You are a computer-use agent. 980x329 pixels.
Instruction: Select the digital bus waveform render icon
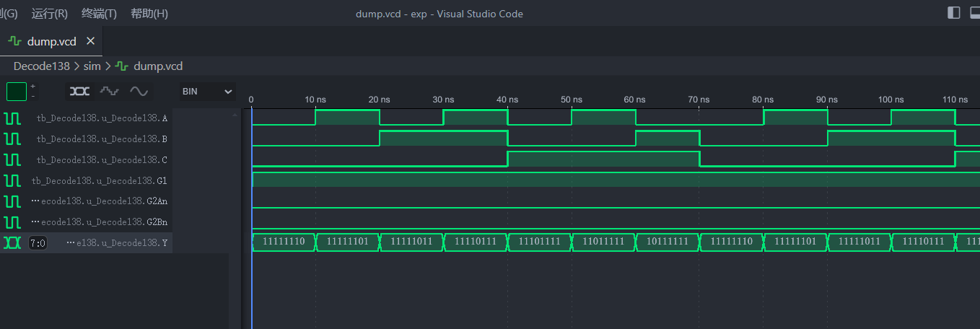(x=79, y=92)
